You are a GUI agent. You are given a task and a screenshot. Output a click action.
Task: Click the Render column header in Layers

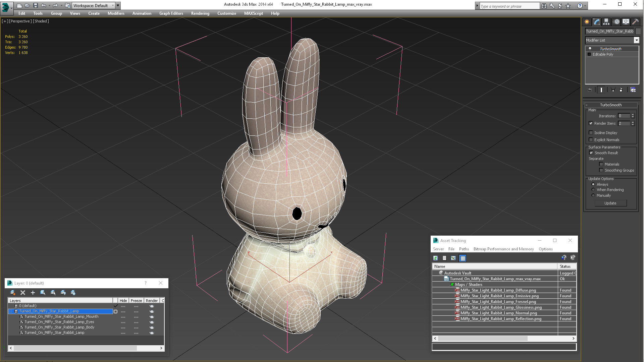(x=152, y=301)
